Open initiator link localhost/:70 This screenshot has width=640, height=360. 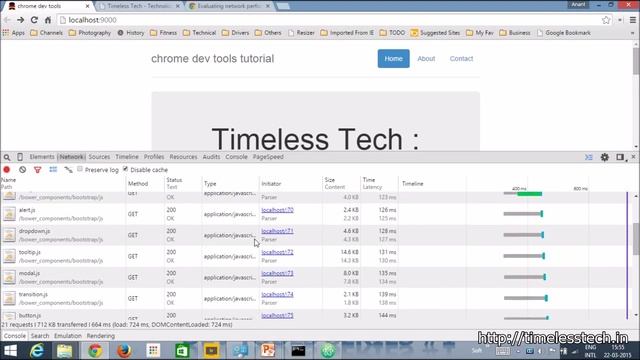coord(278,210)
